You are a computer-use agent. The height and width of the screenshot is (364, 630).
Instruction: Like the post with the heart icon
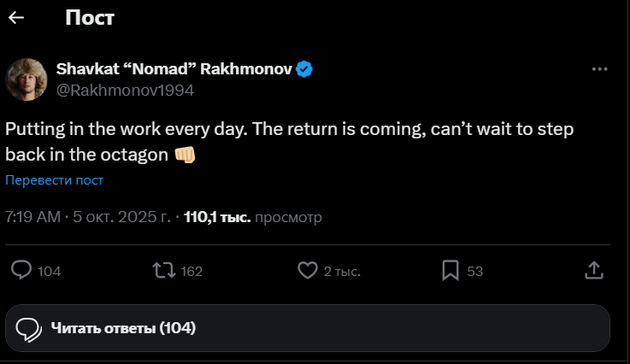(x=308, y=271)
